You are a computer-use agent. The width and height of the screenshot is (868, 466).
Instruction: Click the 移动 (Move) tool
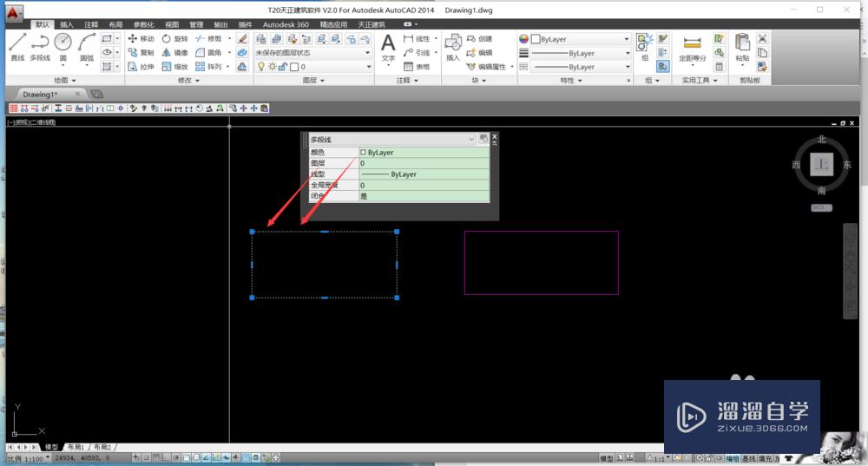(x=141, y=39)
